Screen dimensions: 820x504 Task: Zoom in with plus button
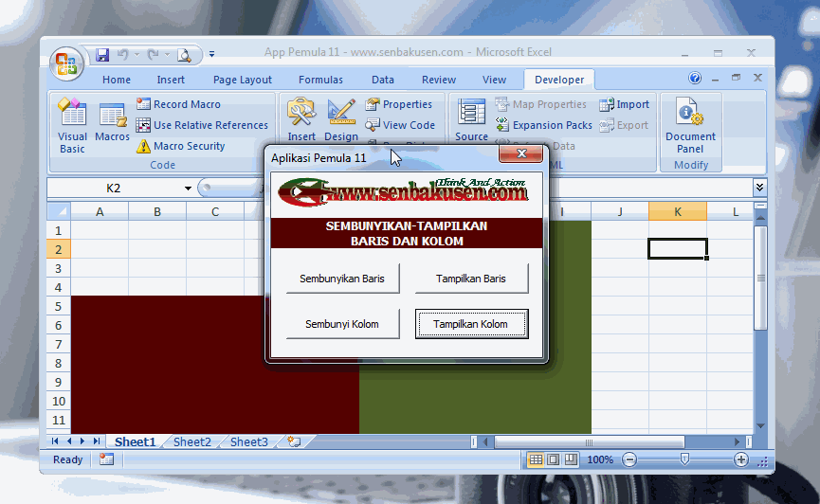740,460
